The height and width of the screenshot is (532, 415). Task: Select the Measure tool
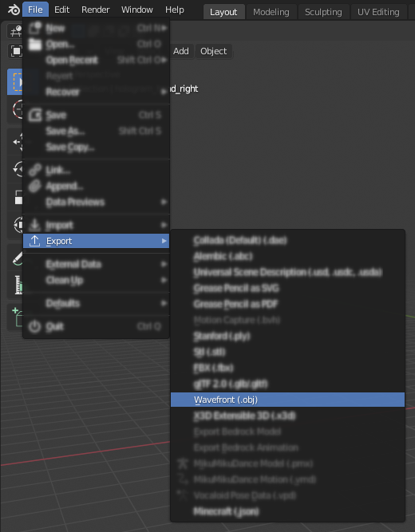tap(17, 285)
